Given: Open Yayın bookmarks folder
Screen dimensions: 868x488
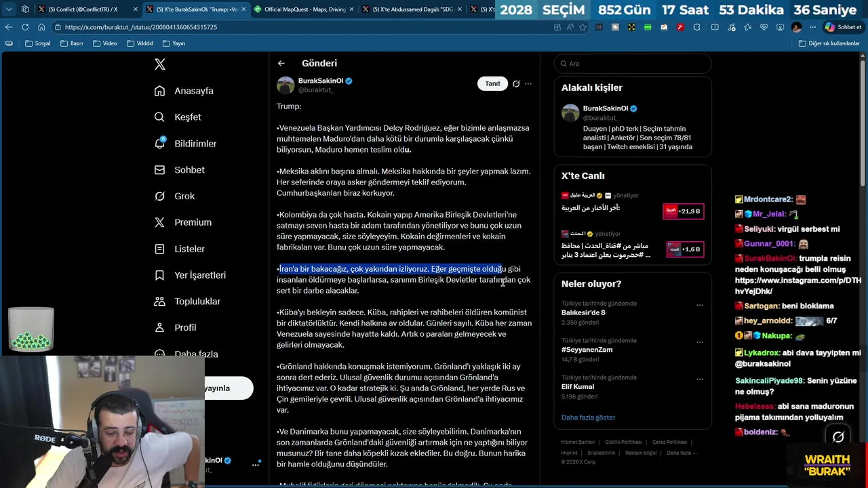Looking at the screenshot, I should point(174,43).
